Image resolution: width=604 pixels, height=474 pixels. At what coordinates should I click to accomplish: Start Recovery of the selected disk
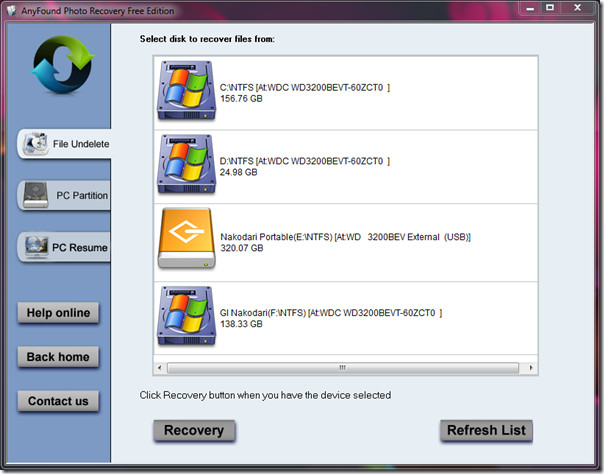194,430
